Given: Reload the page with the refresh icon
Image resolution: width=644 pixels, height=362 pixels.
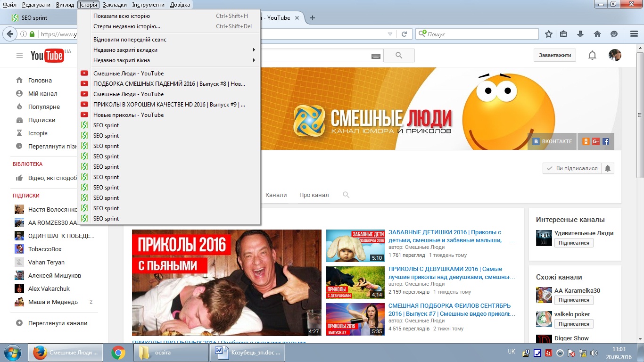Looking at the screenshot, I should pyautogui.click(x=404, y=34).
